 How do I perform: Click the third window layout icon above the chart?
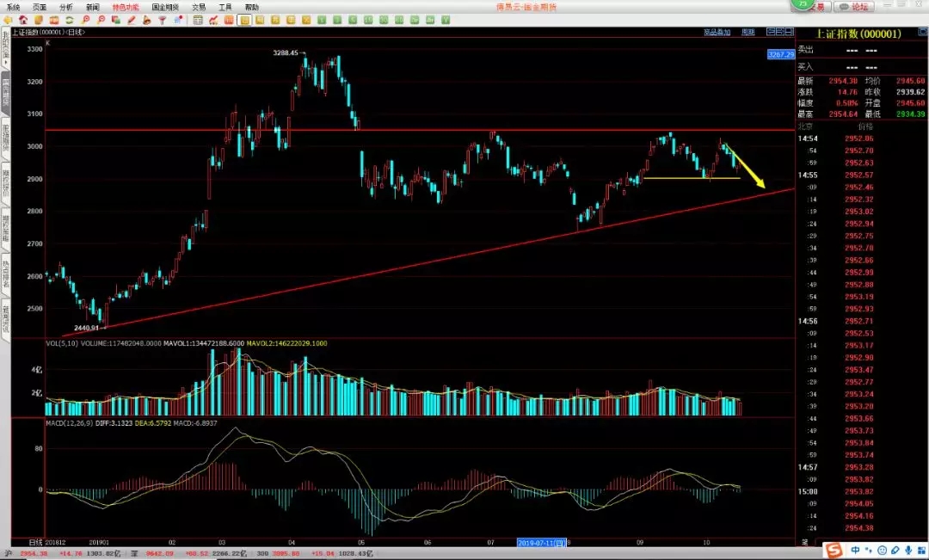point(789,32)
